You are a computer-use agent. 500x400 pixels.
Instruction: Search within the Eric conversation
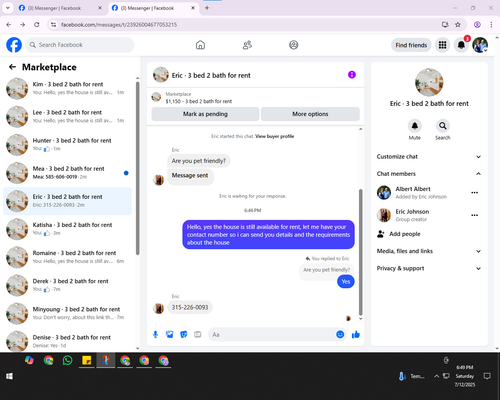[x=443, y=126]
